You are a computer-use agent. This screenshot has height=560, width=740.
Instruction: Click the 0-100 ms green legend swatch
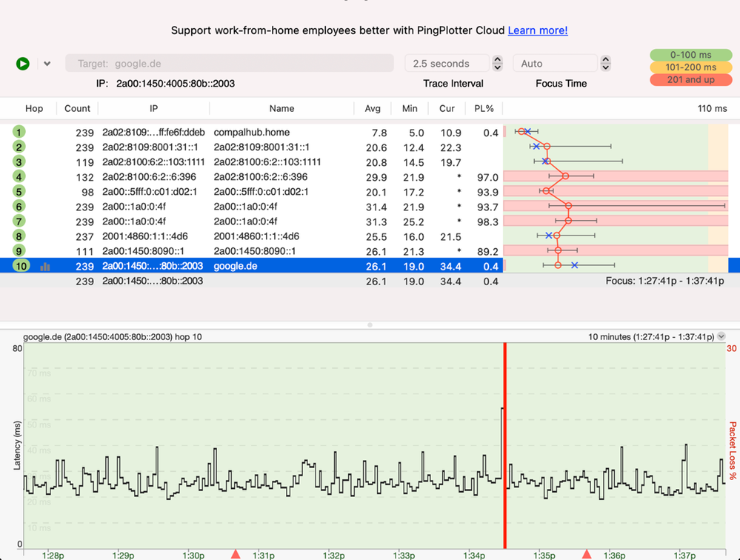pos(691,55)
